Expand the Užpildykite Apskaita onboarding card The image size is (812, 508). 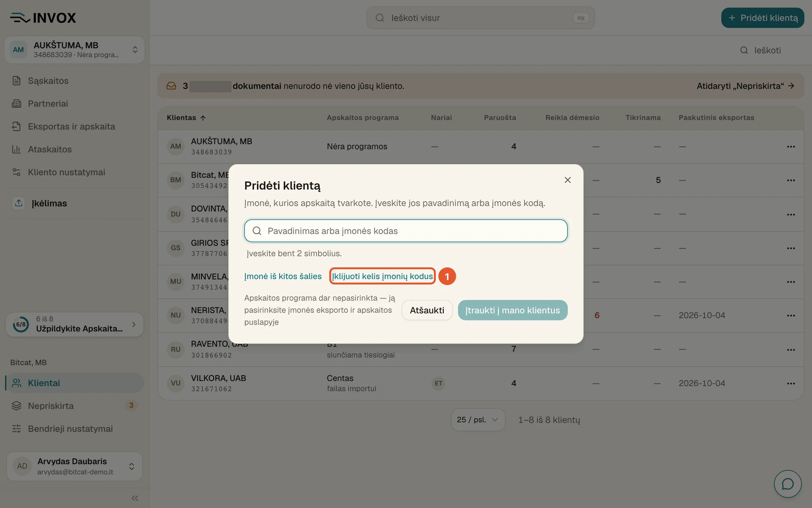pos(75,324)
